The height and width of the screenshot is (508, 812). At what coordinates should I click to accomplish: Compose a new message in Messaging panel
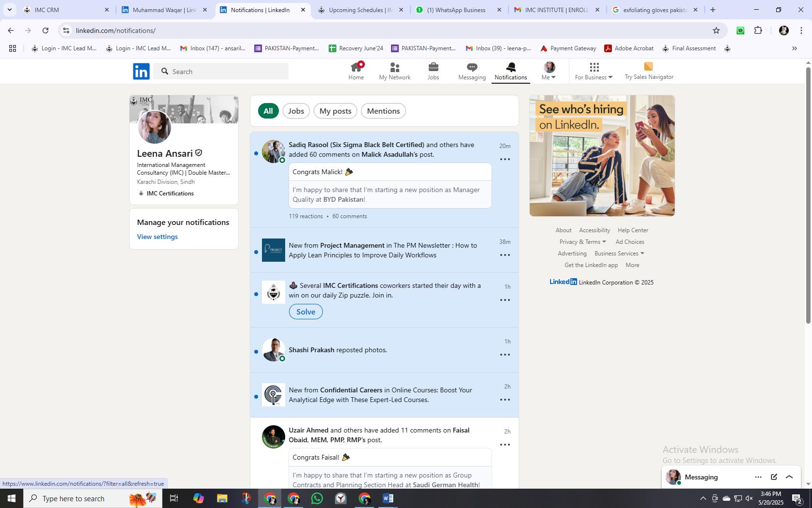coord(774,477)
